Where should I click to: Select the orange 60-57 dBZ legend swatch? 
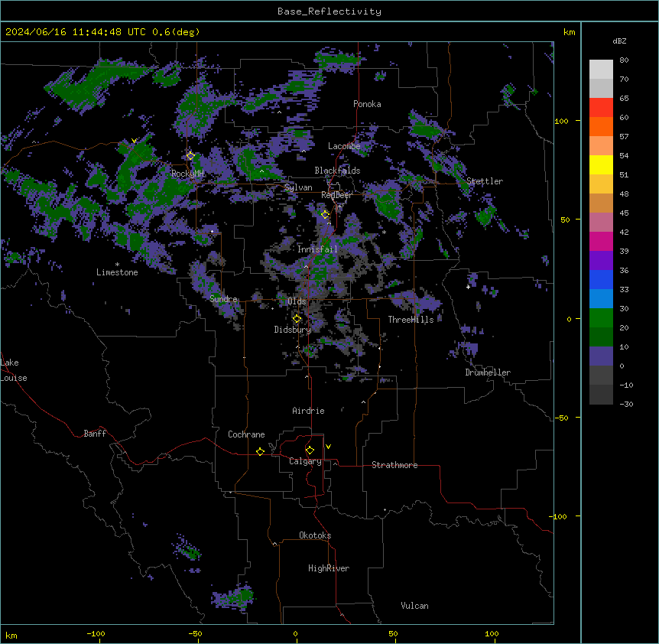601,126
